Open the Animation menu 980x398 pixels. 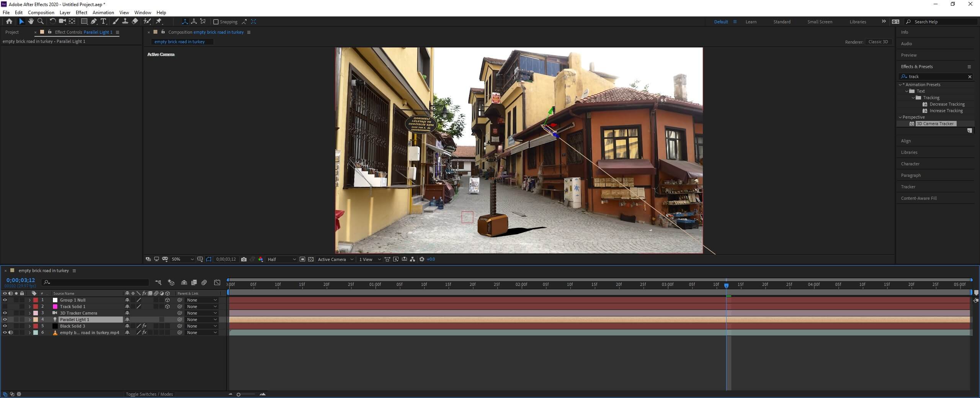pos(103,13)
